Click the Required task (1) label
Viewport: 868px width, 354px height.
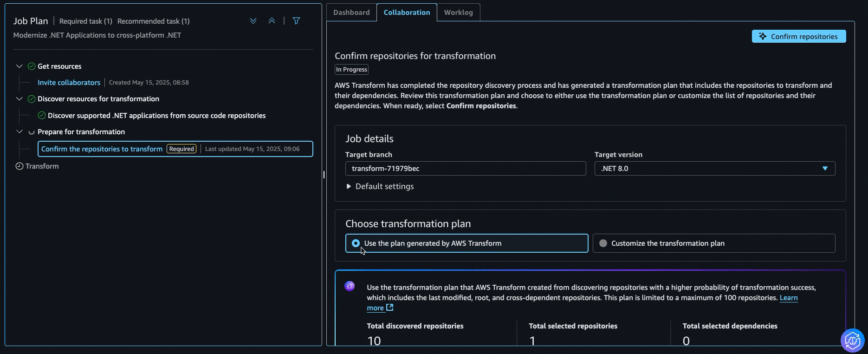tap(86, 21)
